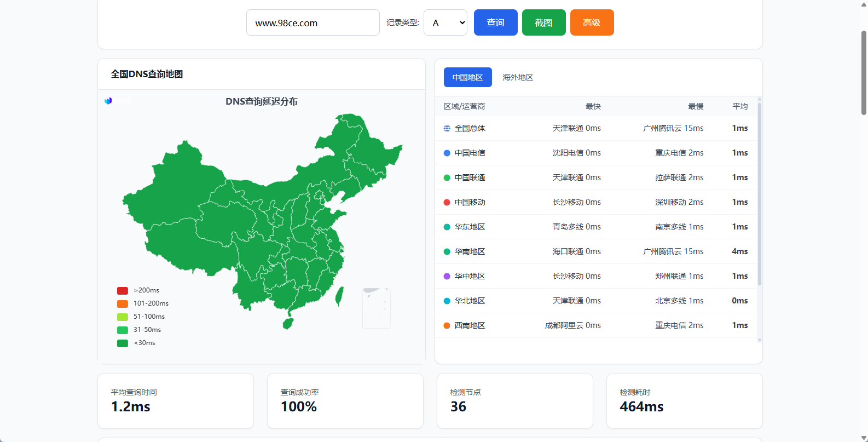Click the orange 高级 advanced button
The image size is (868, 442).
(592, 22)
